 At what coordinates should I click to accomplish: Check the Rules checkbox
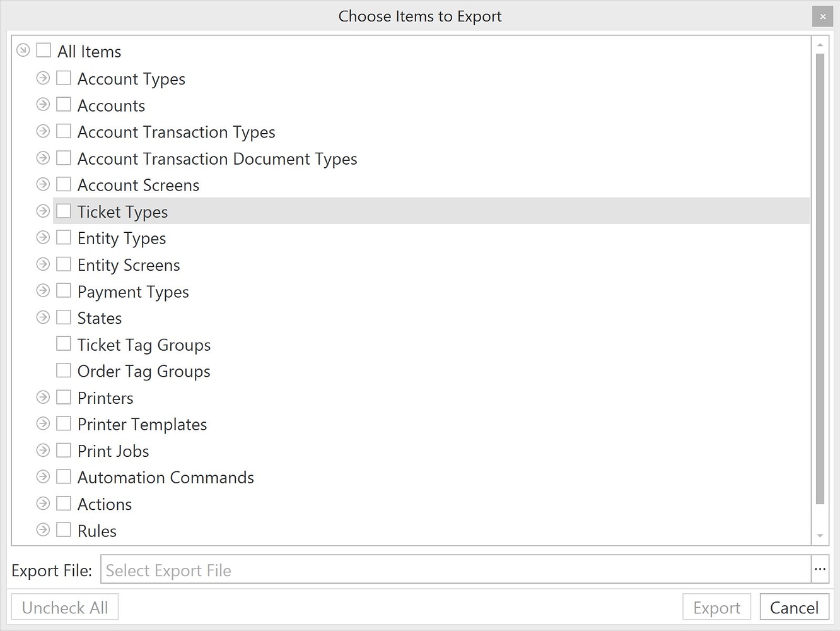[64, 529]
